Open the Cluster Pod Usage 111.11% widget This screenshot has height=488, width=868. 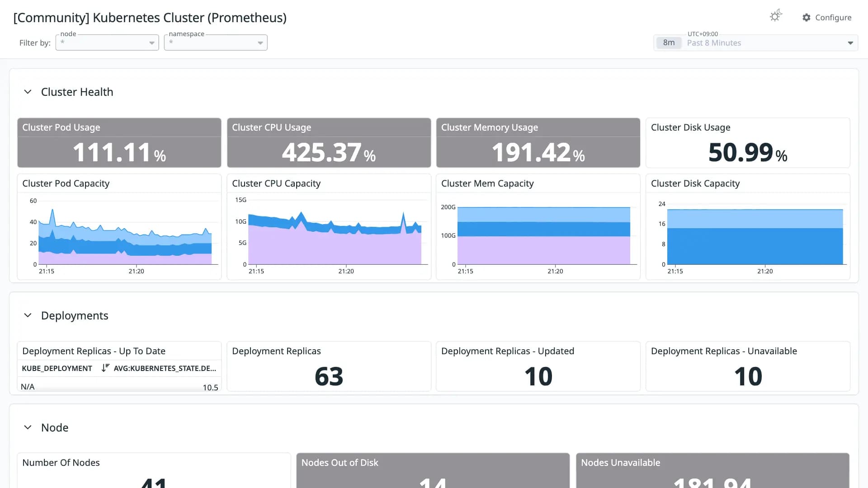(x=119, y=143)
